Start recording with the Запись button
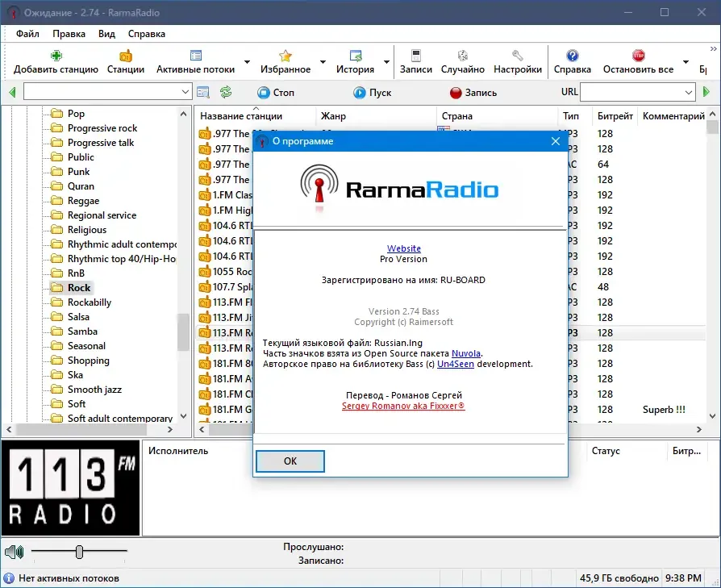Viewport: 721px width, 588px height. [473, 93]
